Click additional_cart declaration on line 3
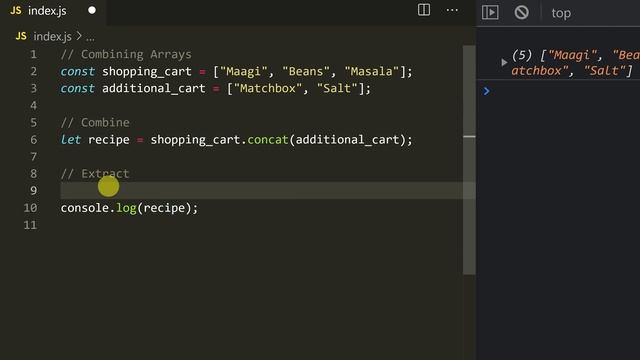Screen dimensions: 640x360 point(153,89)
